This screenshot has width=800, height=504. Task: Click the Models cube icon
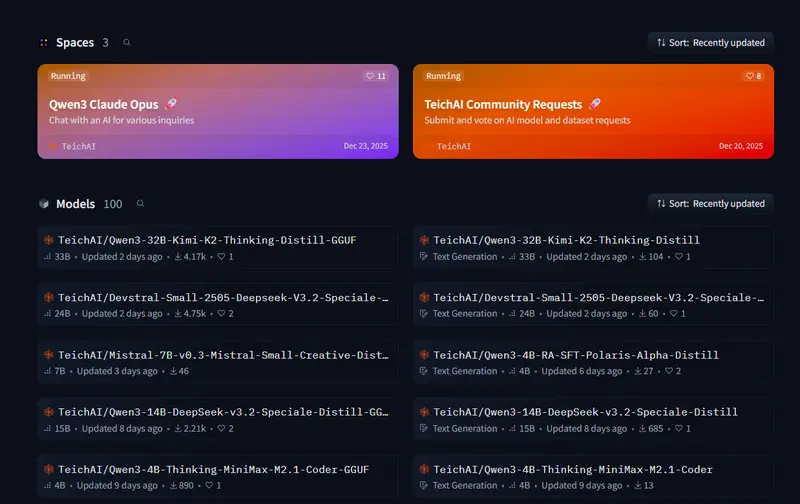click(x=44, y=204)
